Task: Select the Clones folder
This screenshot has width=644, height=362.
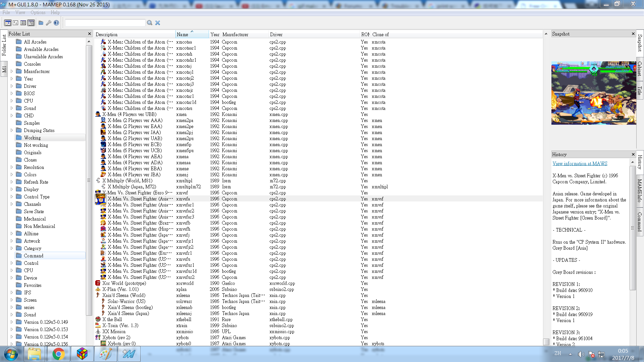Action: pyautogui.click(x=30, y=160)
